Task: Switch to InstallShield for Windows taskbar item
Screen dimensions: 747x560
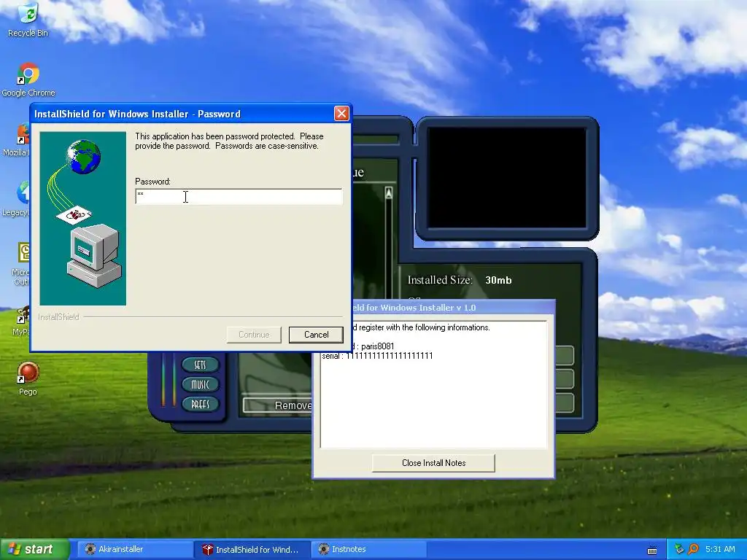Action: tap(253, 550)
